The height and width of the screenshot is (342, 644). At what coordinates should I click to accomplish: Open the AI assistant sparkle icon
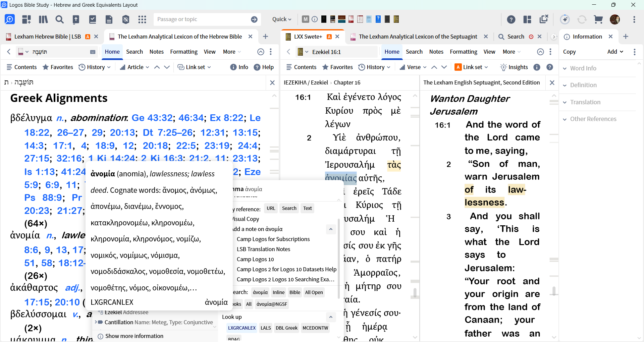click(565, 19)
